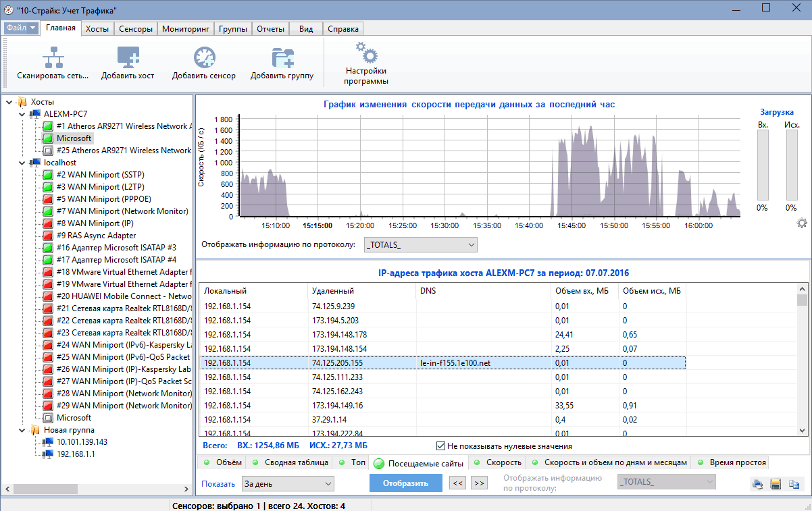Open the _TOTALS_ protocol dropdown under the graph
The image size is (812, 511).
tap(420, 244)
